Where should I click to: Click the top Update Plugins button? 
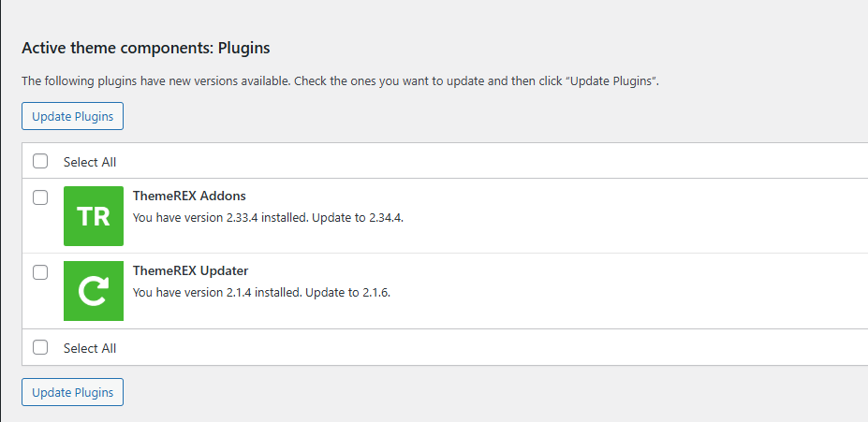click(x=72, y=116)
